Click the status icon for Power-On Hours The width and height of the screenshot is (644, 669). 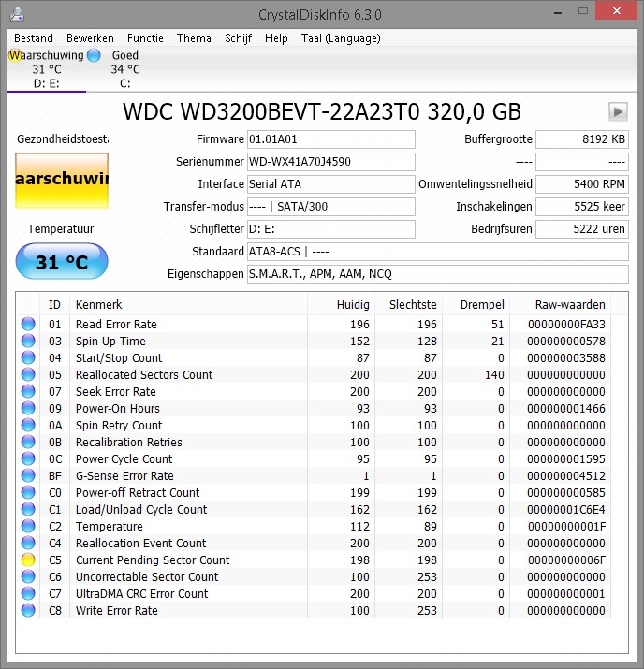click(28, 408)
